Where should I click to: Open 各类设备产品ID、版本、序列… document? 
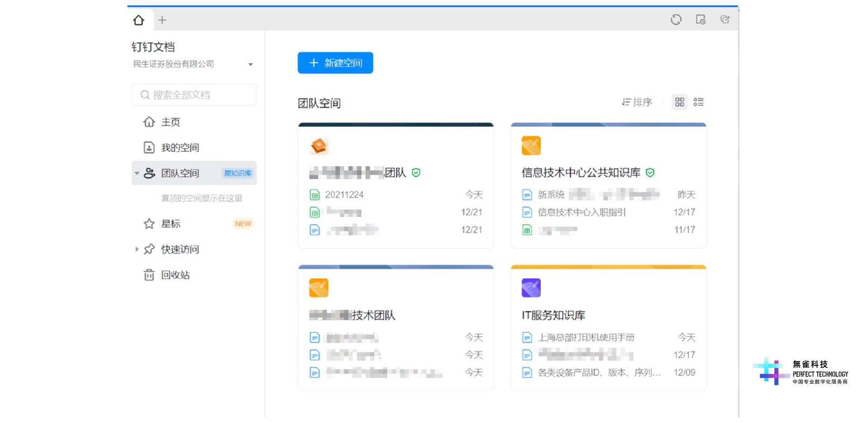pyautogui.click(x=599, y=373)
